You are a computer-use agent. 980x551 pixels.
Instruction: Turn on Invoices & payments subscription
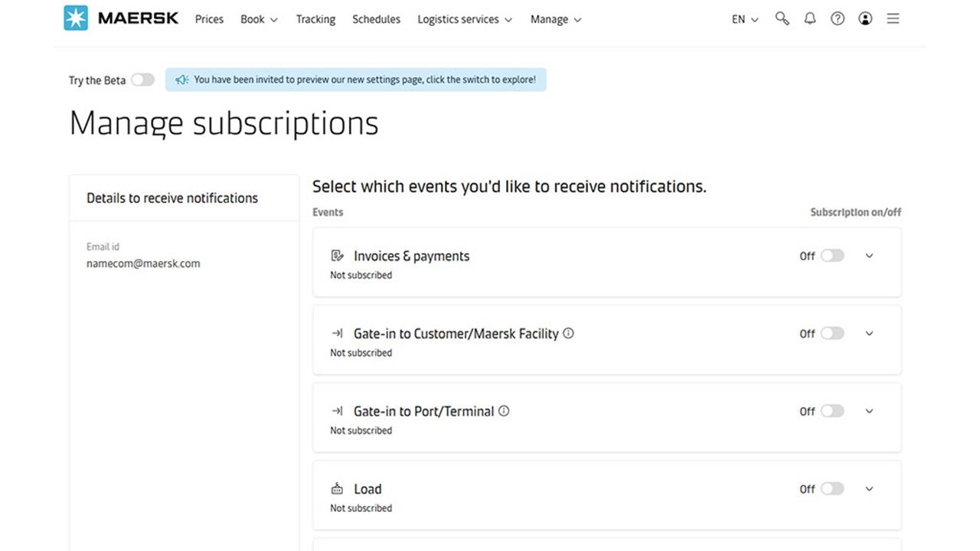[x=832, y=256]
